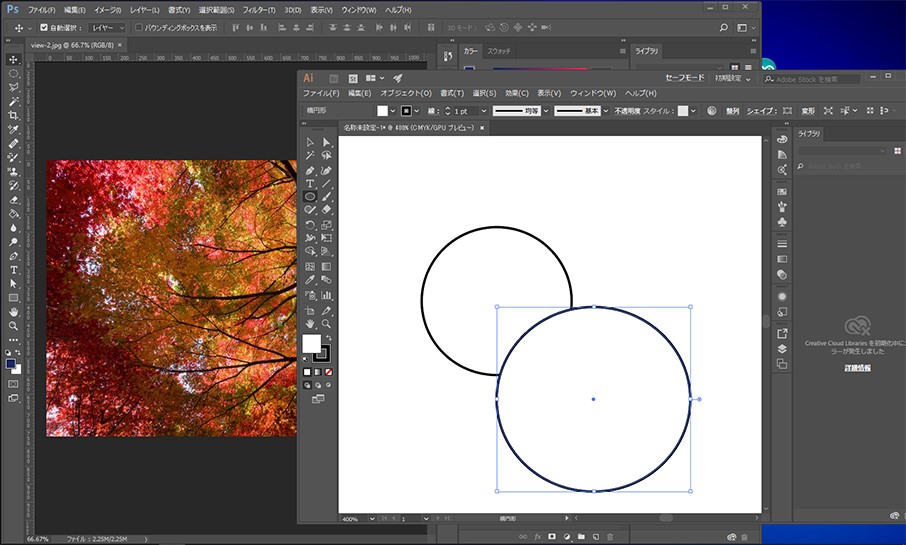This screenshot has height=545, width=906.
Task: Select the Crop tool in Photoshop
Action: click(x=13, y=116)
